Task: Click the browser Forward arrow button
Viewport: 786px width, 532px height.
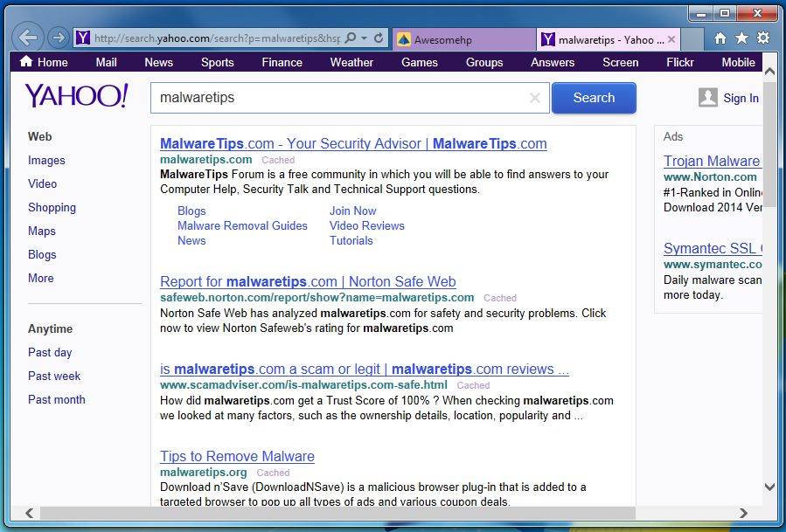Action: (x=58, y=38)
